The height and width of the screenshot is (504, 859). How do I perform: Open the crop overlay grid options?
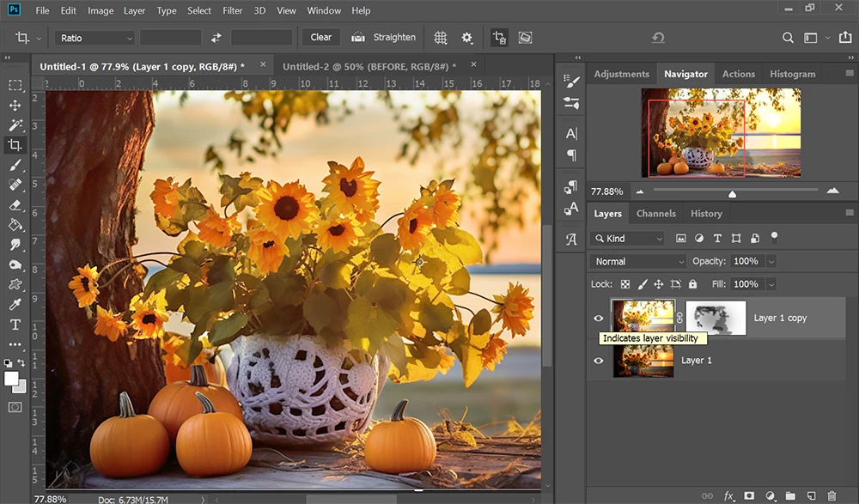[441, 38]
